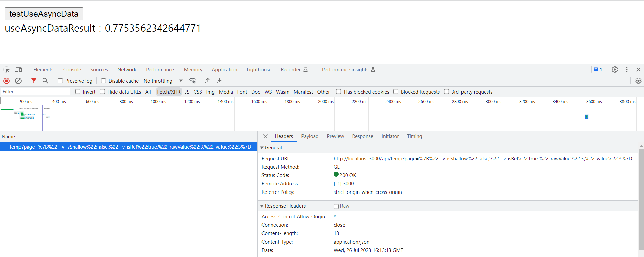644x257 pixels.
Task: Open the Performance insights tab
Action: click(x=349, y=70)
